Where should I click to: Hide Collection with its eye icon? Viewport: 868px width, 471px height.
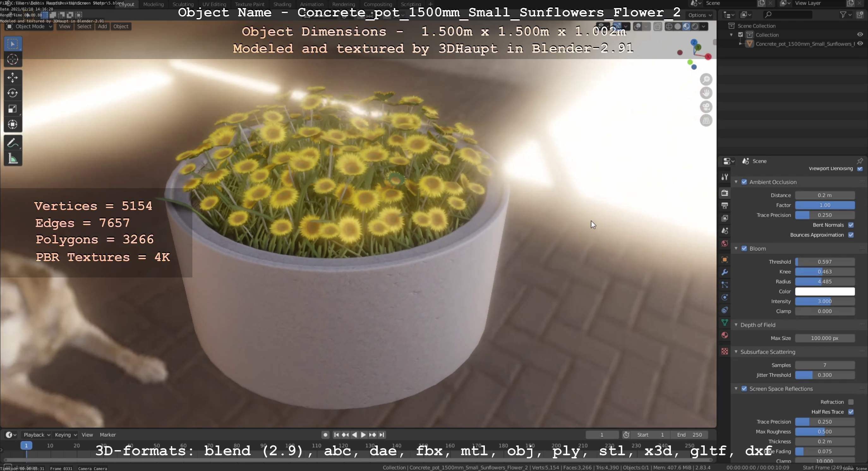tap(860, 34)
